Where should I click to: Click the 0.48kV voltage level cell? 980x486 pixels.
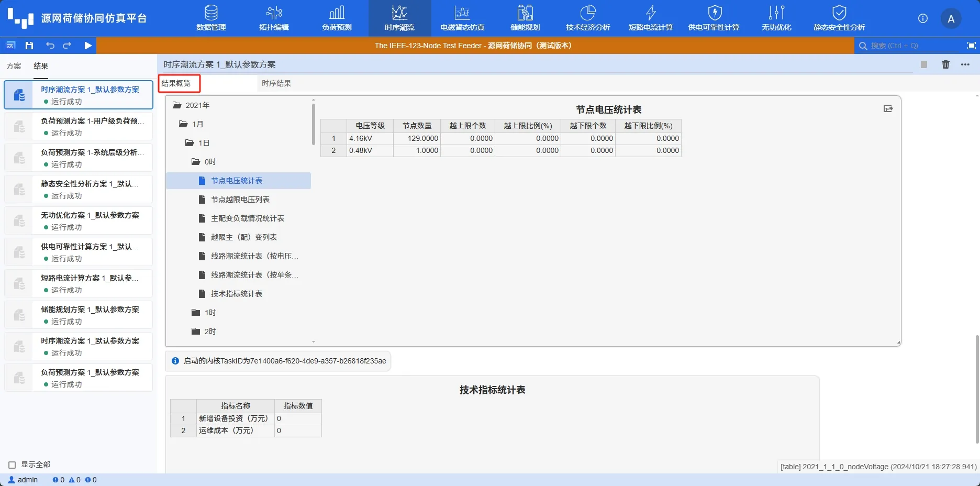[370, 151]
